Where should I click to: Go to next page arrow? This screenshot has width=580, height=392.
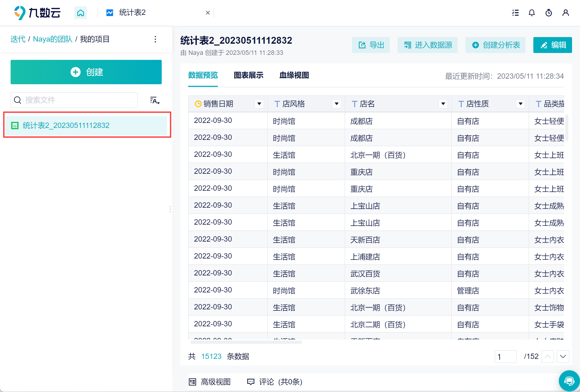click(563, 357)
